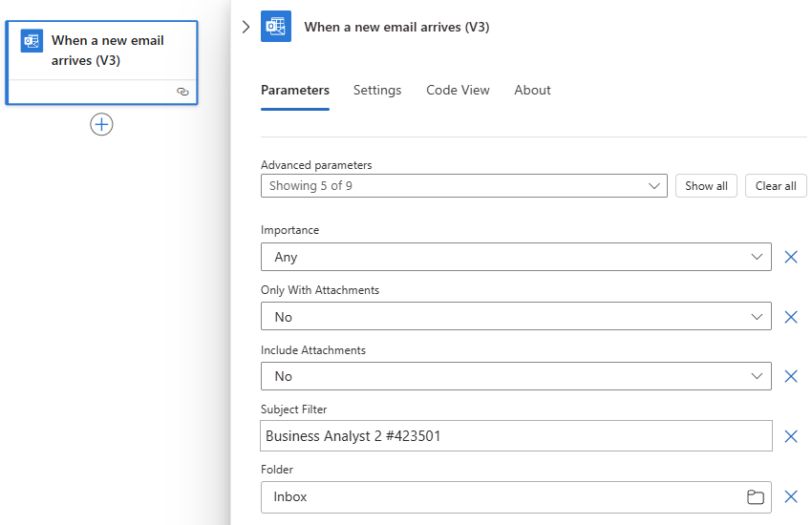Screen dimensions: 812x525
Task: Remove the Subject Filter parameter
Action: [790, 436]
